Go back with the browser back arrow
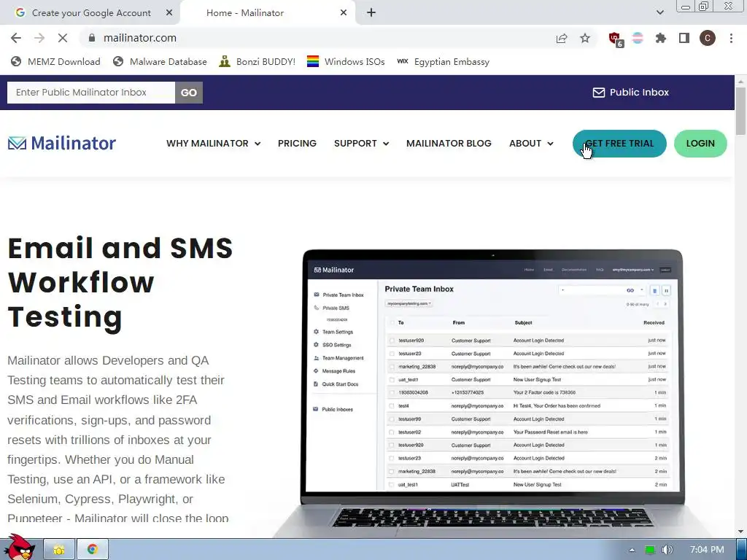Viewport: 747px width, 560px height. pos(16,38)
